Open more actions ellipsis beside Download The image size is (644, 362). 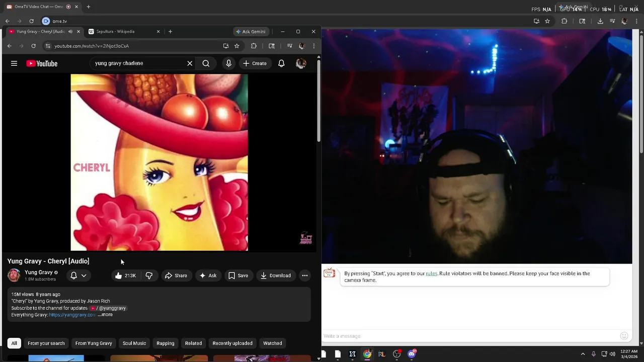(304, 276)
